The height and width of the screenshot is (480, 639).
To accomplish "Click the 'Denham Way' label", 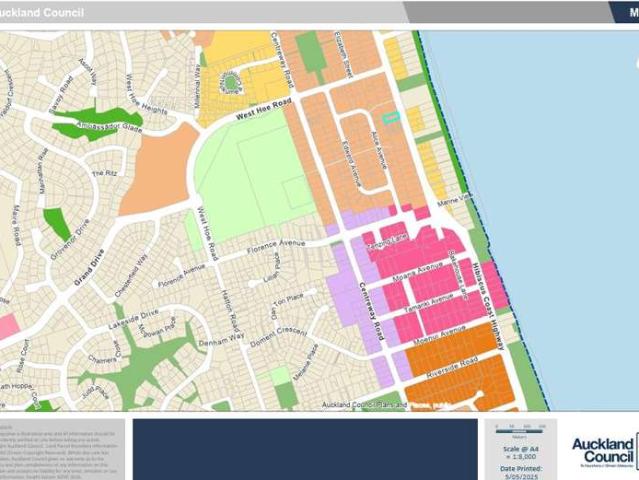I will coord(221,339).
